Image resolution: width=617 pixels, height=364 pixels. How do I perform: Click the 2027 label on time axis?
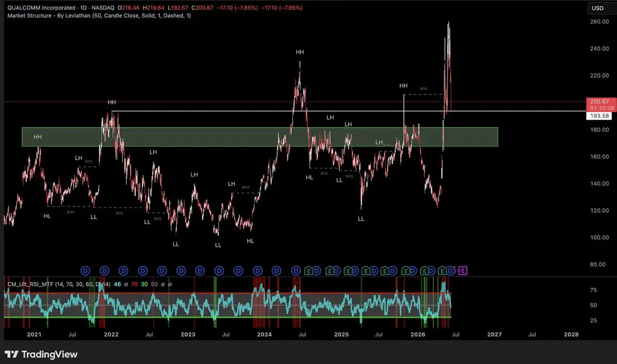pyautogui.click(x=495, y=335)
